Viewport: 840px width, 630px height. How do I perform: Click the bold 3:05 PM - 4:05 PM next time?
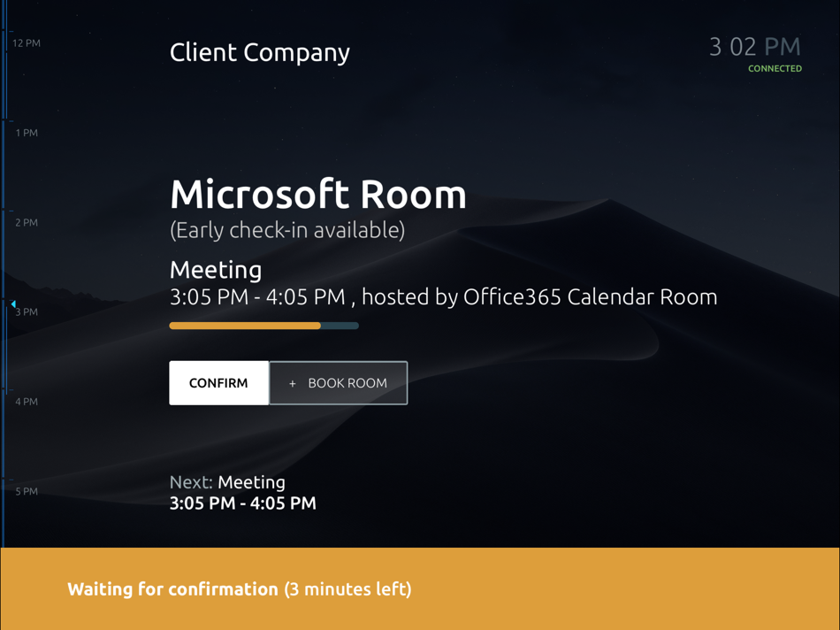242,503
